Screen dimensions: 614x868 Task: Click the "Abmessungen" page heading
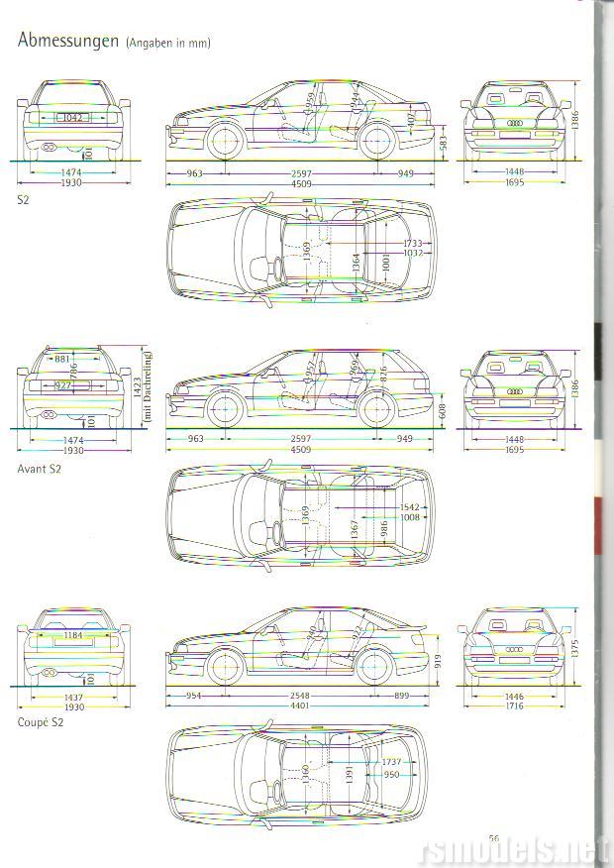pos(68,41)
